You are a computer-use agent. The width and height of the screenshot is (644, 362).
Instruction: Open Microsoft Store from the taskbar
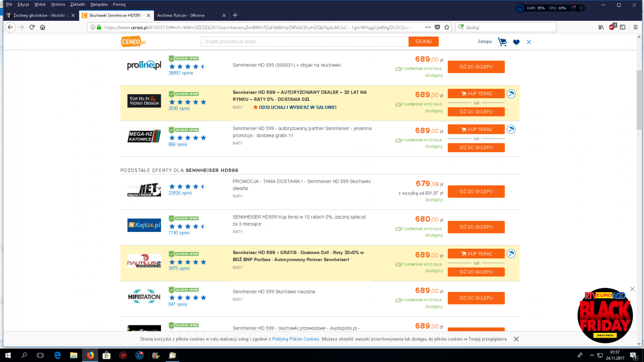pos(107,355)
